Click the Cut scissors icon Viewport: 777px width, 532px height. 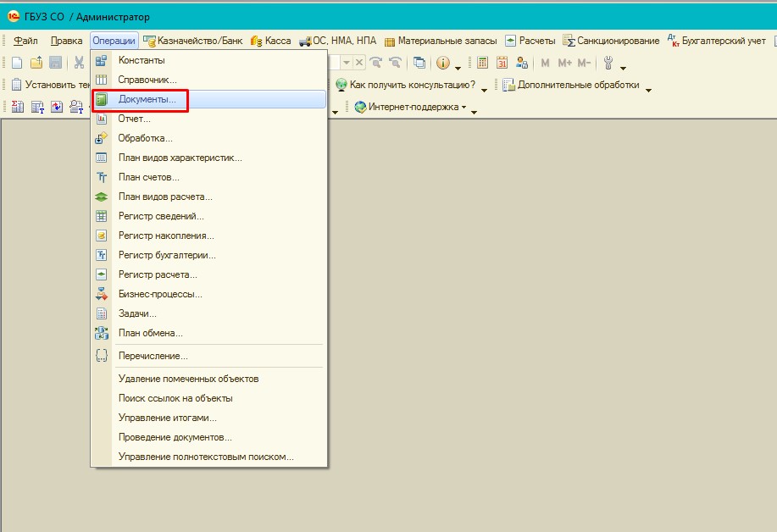click(79, 63)
